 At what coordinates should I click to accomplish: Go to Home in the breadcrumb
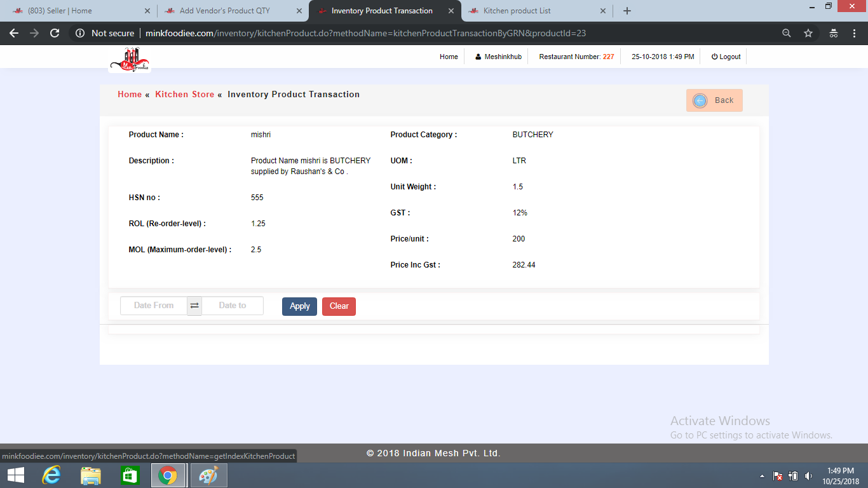130,95
